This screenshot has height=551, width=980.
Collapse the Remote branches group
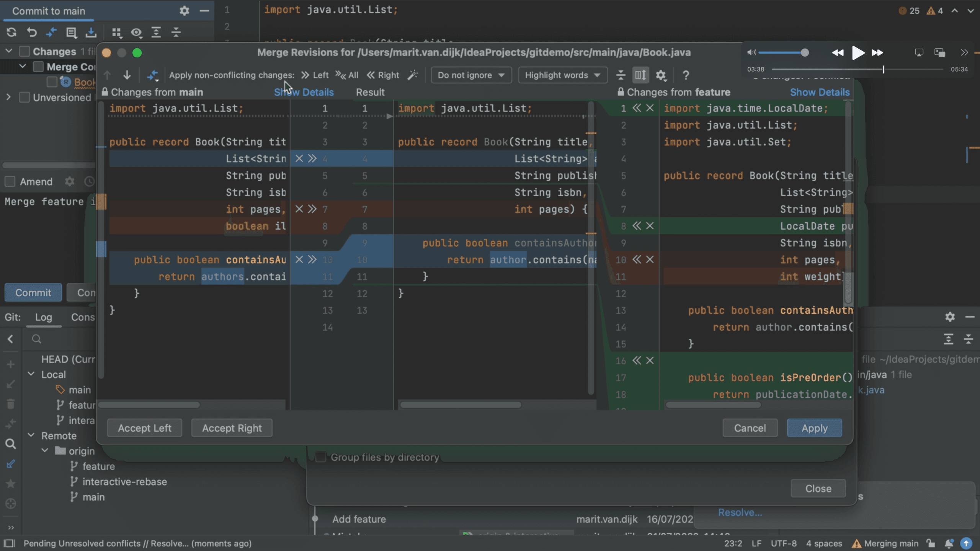tap(31, 435)
